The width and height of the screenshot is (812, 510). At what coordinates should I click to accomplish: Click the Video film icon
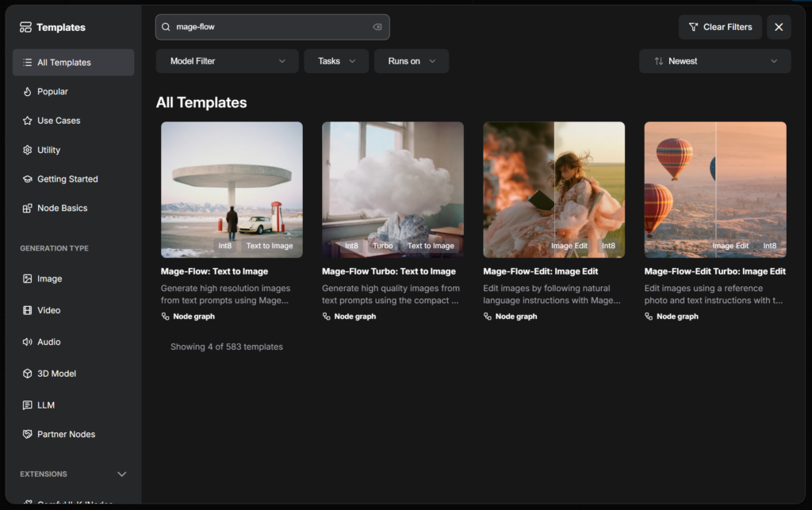pyautogui.click(x=28, y=310)
